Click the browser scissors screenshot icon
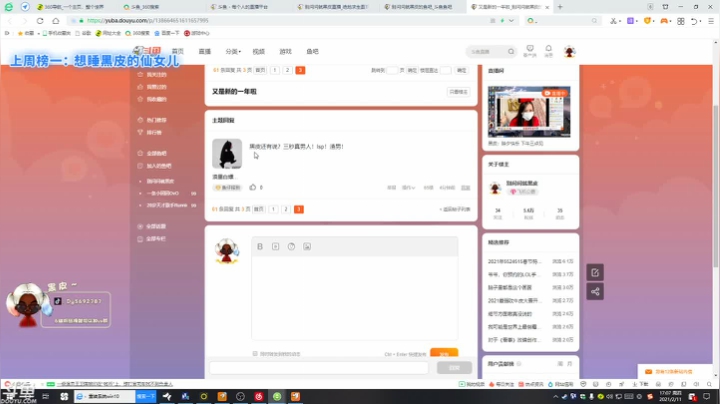Image resolution: width=720 pixels, height=404 pixels. tap(613, 21)
